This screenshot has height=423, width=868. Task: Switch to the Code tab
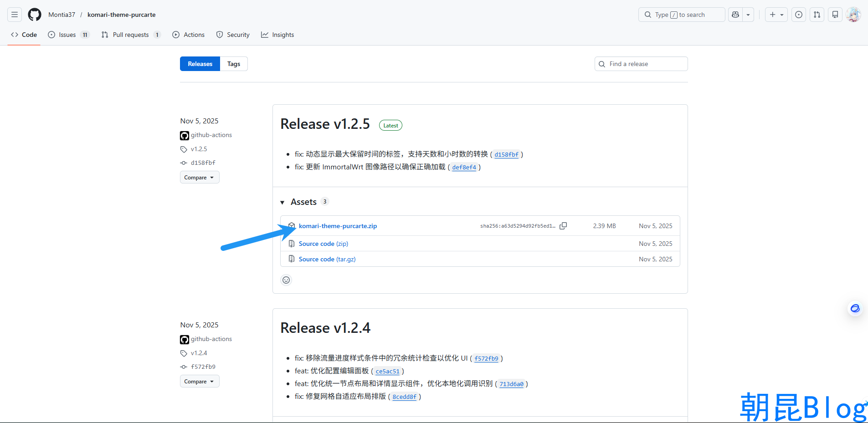24,35
